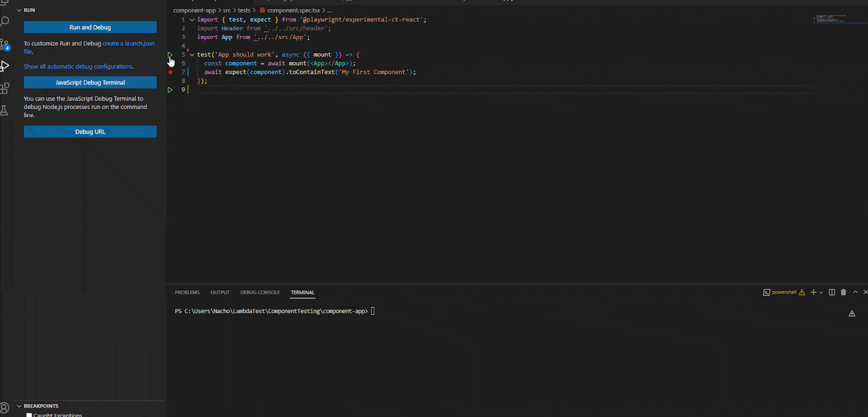Open launch profile dropdown next to plus
868x417 pixels.
point(821,292)
